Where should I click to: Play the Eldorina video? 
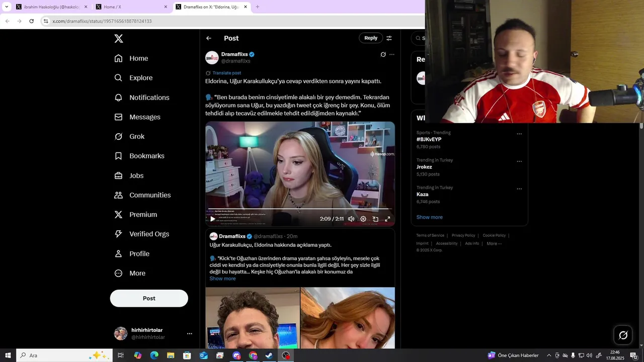point(213,219)
